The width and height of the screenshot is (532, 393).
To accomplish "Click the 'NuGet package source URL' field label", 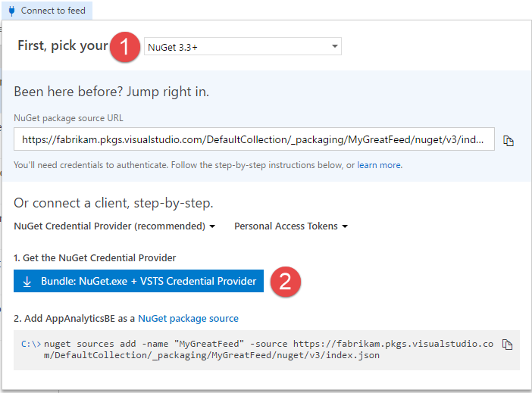I will pos(68,118).
